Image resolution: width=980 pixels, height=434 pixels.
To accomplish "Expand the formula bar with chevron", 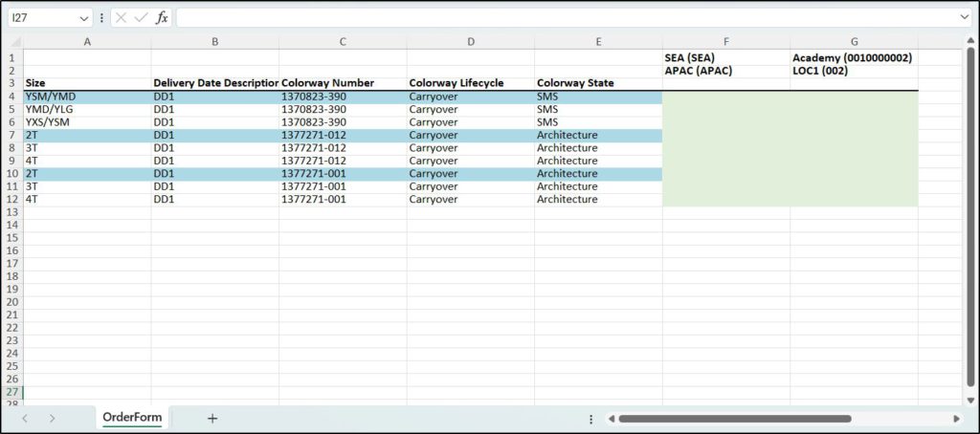I will pos(964,17).
